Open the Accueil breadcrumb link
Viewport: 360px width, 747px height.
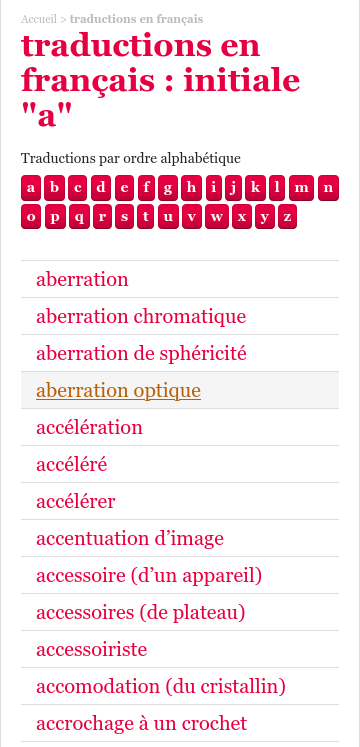pyautogui.click(x=38, y=19)
